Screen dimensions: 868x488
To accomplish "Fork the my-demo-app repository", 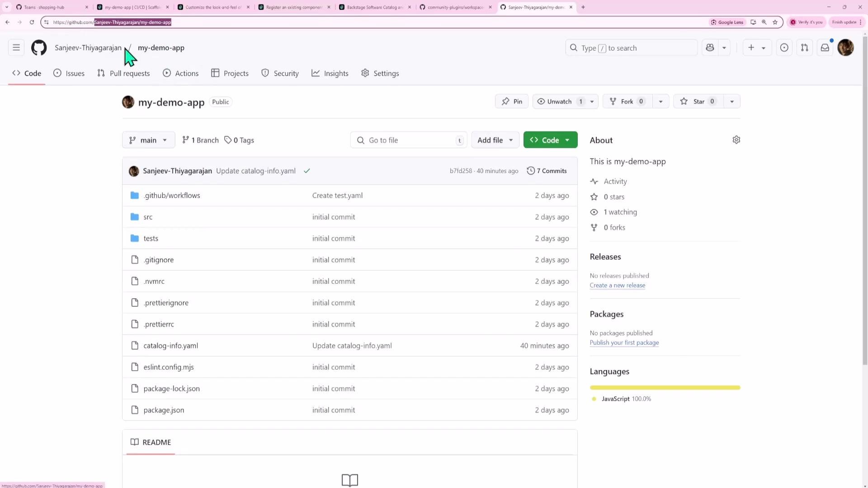I will tap(627, 102).
